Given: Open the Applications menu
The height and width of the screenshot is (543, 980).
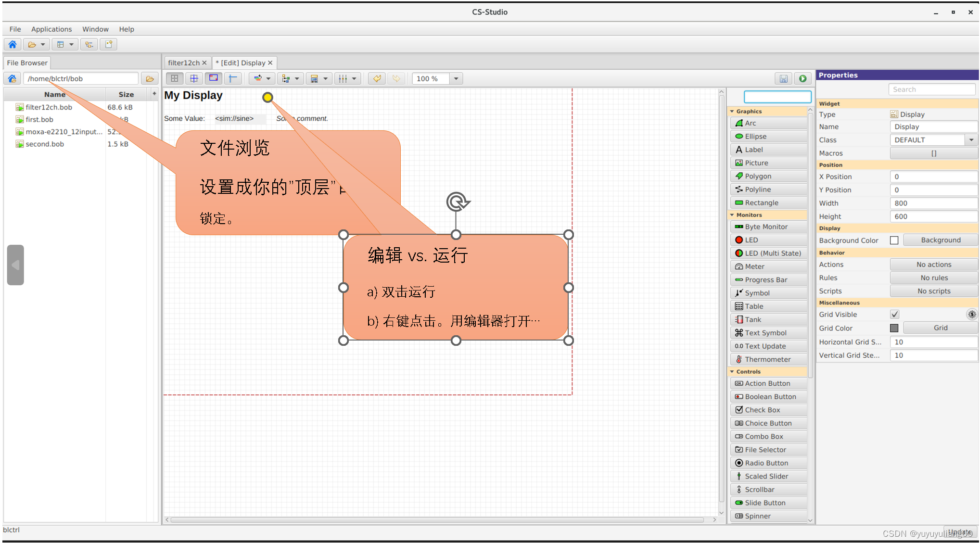Looking at the screenshot, I should [x=51, y=29].
